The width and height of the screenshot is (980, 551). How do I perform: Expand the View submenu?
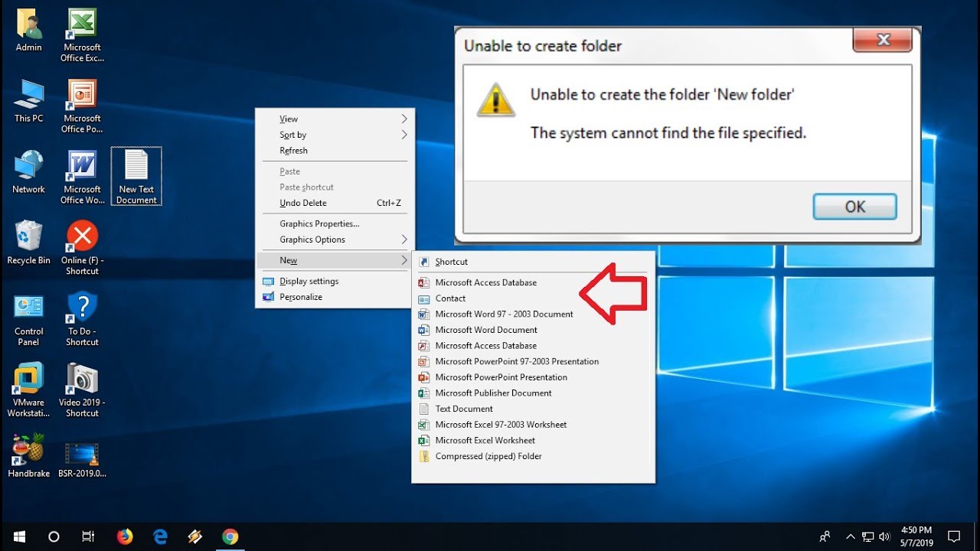point(335,119)
